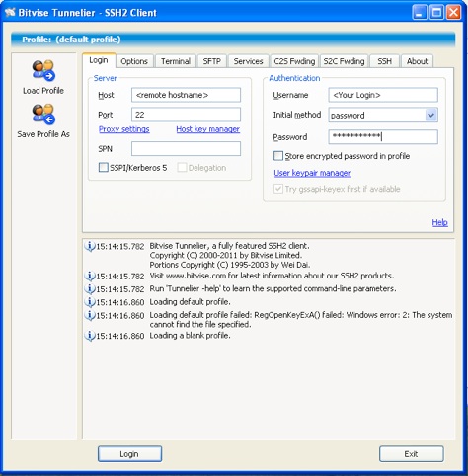Viewport: 468px width, 476px height.
Task: Open Proxy settings link
Action: pos(124,129)
